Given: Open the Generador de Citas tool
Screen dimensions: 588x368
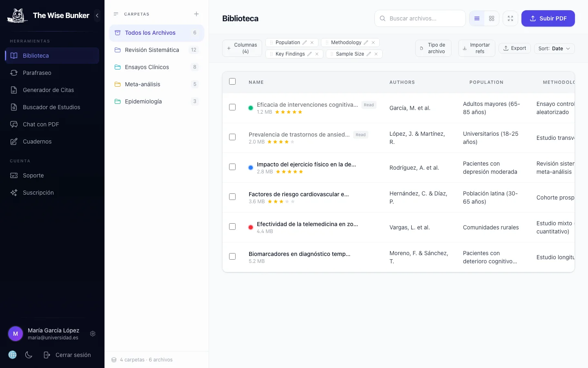Looking at the screenshot, I should coord(48,90).
